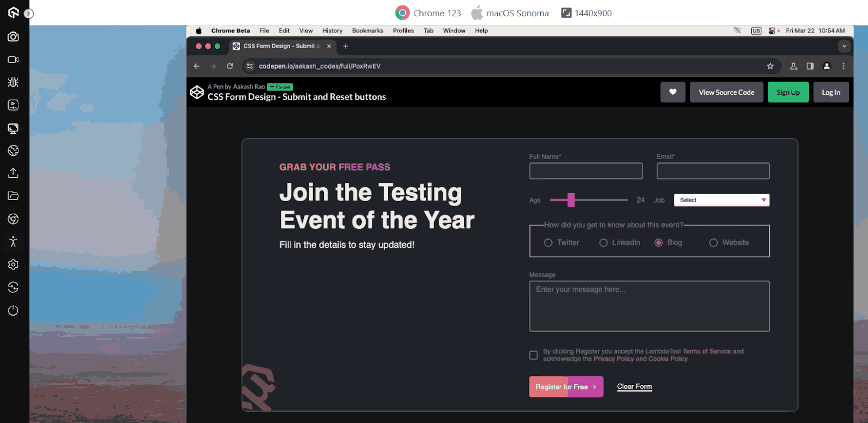868x423 pixels.
Task: Click the Chrome browser icon in sidebar
Action: coord(13,219)
